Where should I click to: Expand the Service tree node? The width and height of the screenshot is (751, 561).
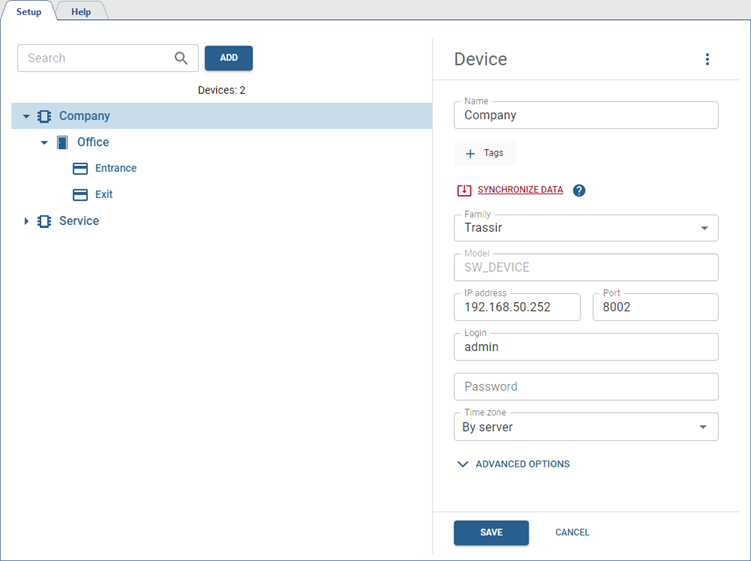click(x=26, y=221)
